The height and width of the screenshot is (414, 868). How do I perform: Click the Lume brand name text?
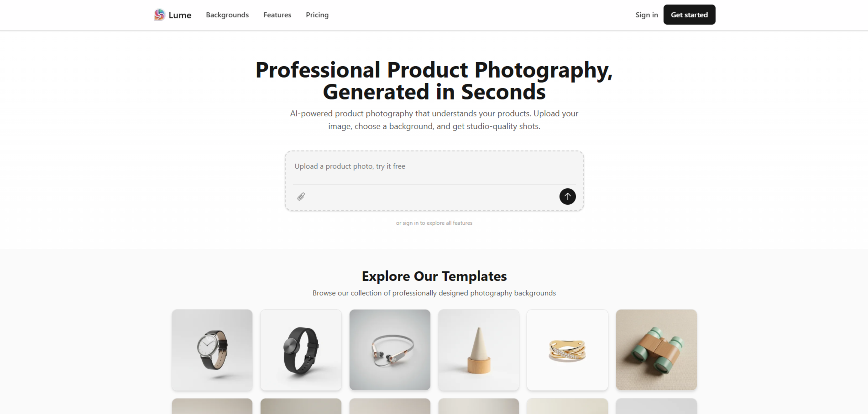pos(180,15)
